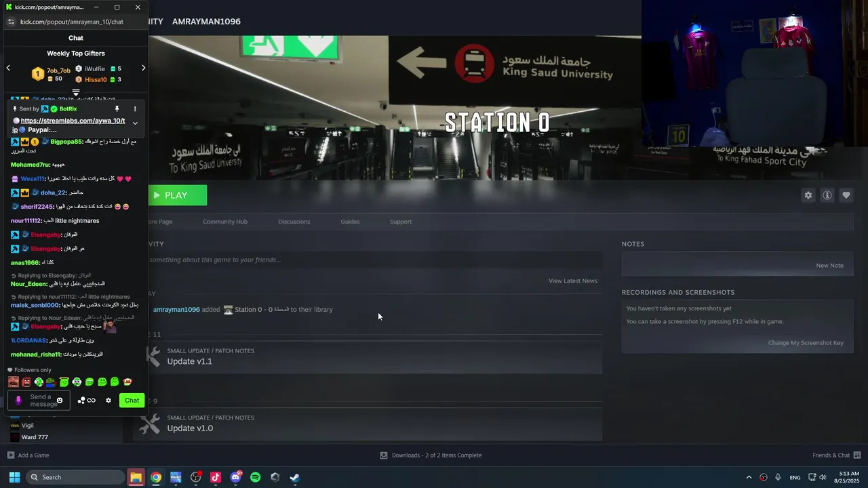Switch the ENG input language
Image resolution: width=868 pixels, height=488 pixels.
pos(795,477)
